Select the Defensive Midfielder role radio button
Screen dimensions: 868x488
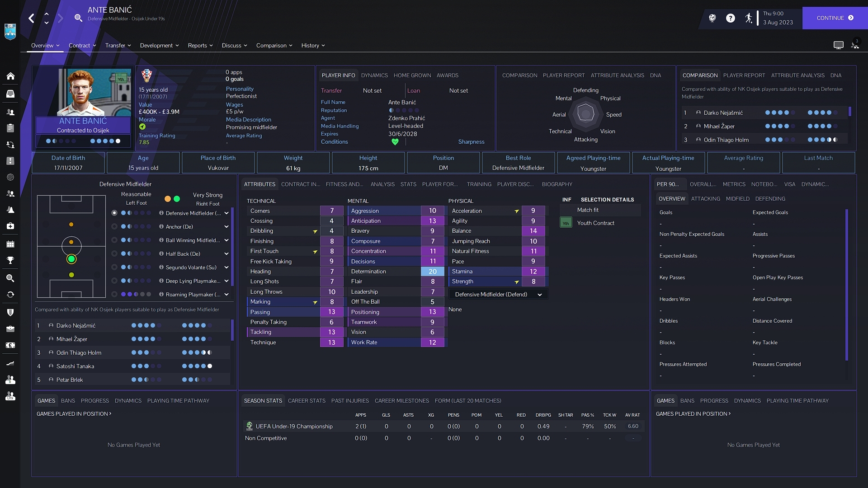[114, 213]
